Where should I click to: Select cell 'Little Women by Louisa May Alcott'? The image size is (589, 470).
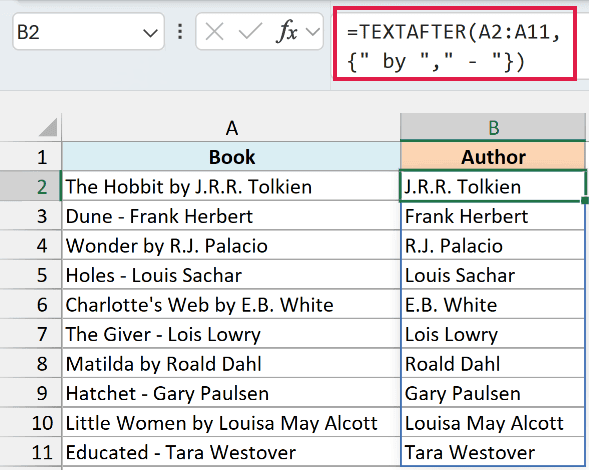point(231,422)
